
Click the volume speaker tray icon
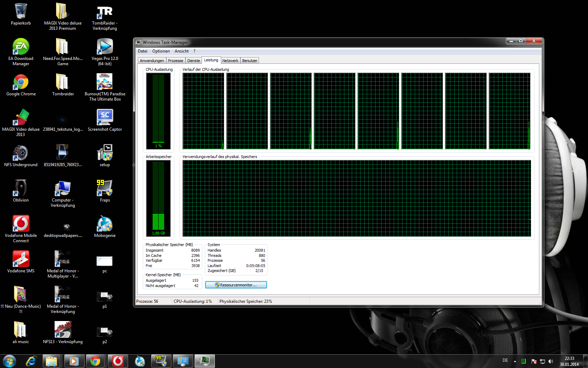click(551, 361)
